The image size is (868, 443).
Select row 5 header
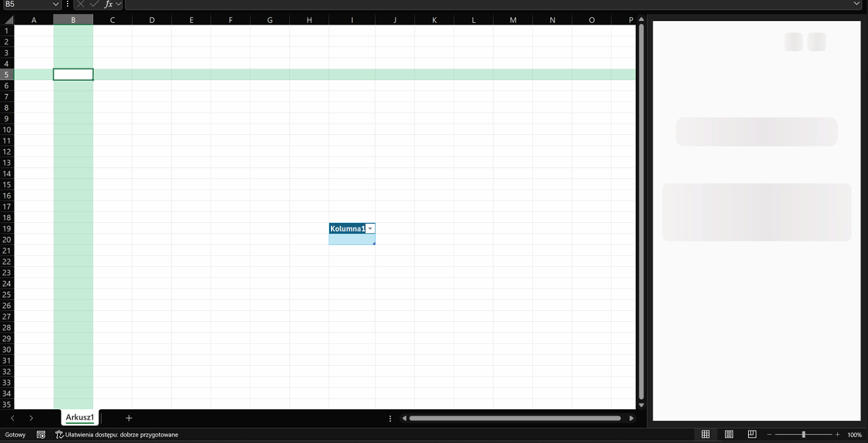[x=7, y=75]
